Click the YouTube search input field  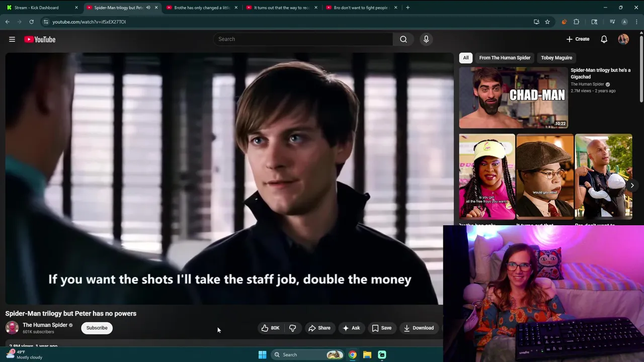(303, 39)
